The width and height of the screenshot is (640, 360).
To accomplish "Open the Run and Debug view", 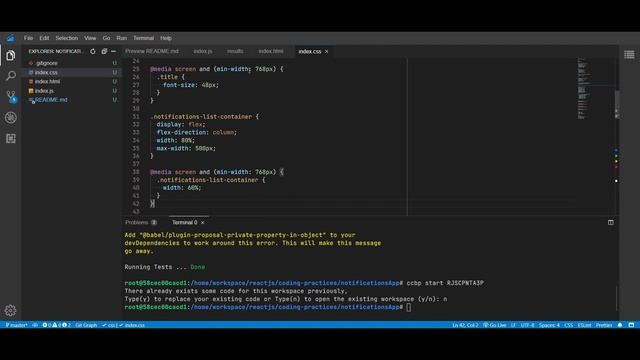I will pyautogui.click(x=11, y=118).
